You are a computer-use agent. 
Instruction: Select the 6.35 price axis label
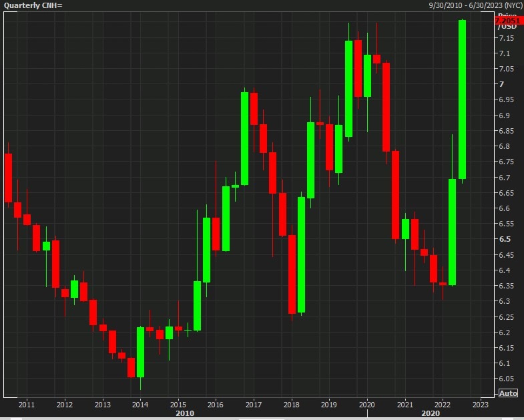click(x=506, y=286)
